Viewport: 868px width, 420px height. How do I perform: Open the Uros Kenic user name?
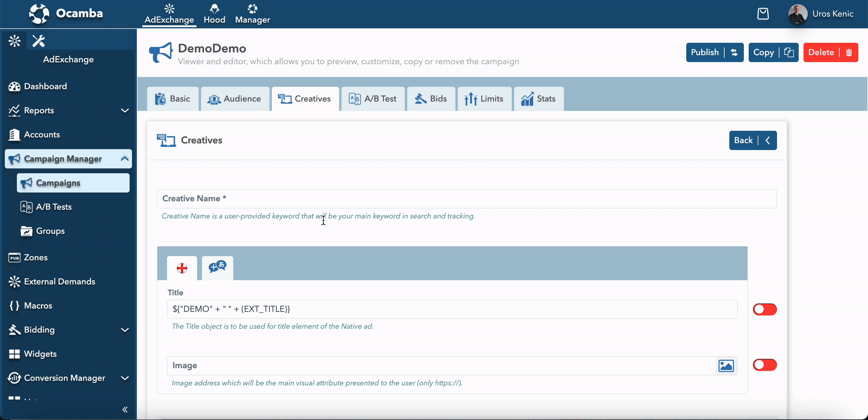(x=833, y=14)
